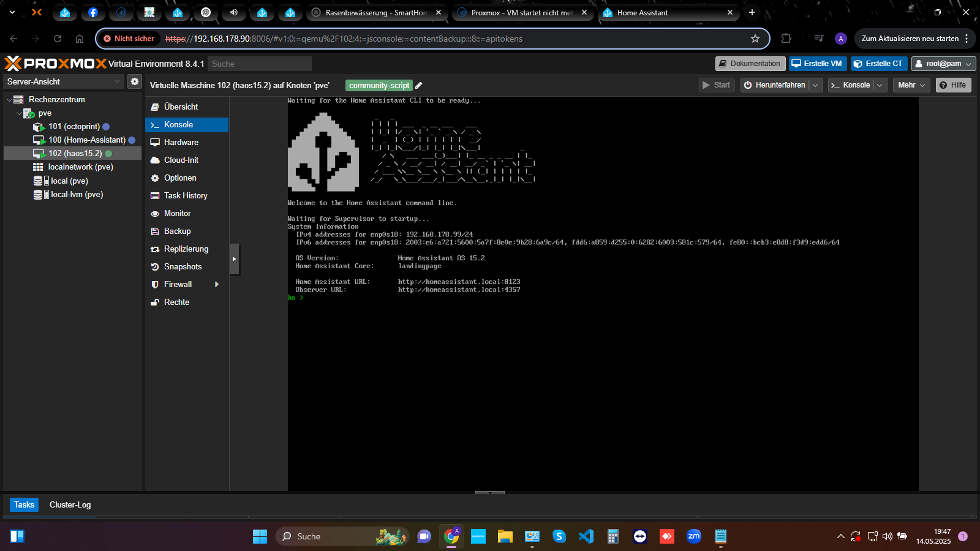Open Visual Studio Code from taskbar

click(586, 536)
